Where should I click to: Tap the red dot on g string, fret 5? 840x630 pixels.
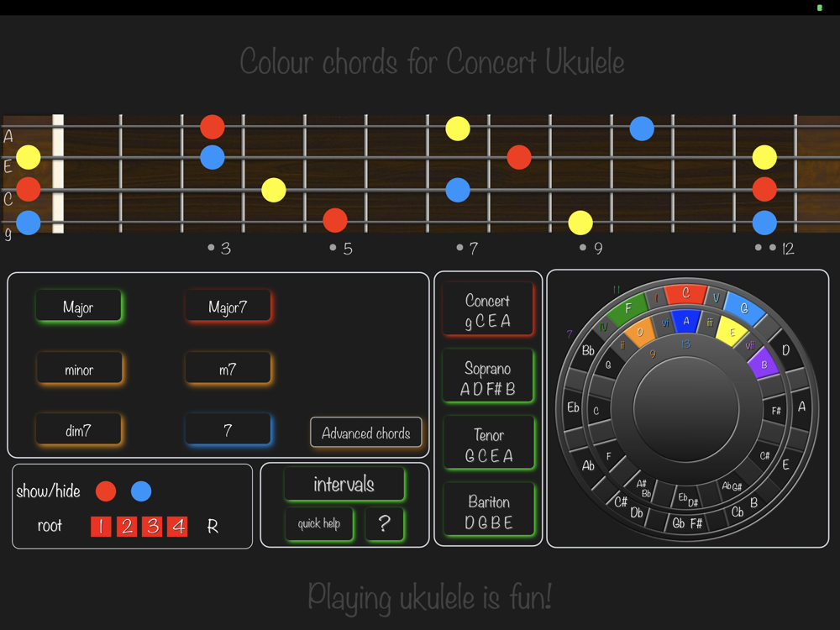pos(335,220)
